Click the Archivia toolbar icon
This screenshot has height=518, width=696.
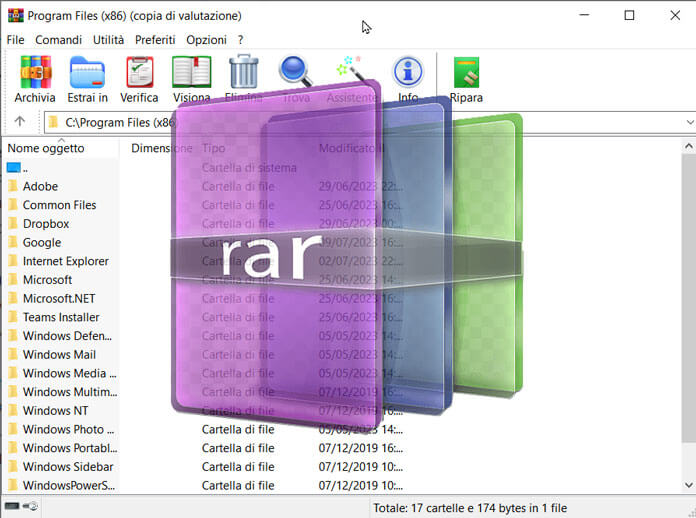[36, 72]
